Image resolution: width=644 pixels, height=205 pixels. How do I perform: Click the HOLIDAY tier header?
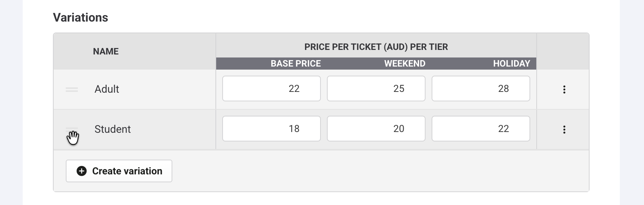point(511,64)
